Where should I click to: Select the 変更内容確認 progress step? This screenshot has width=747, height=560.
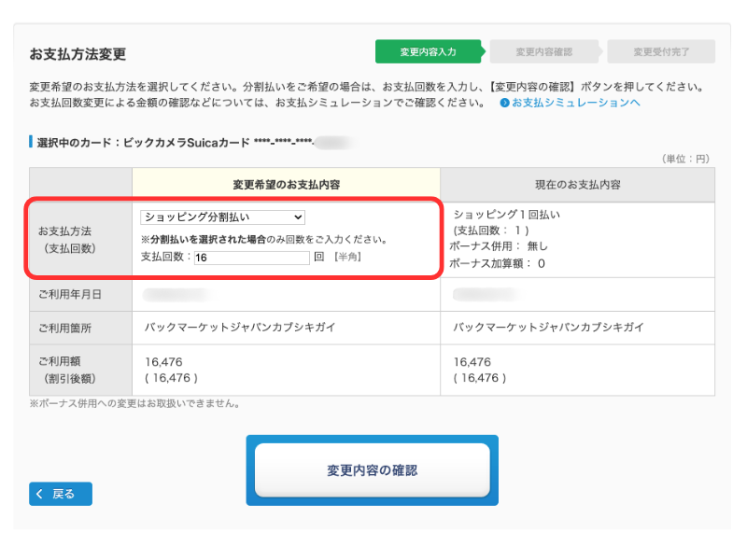point(544,52)
